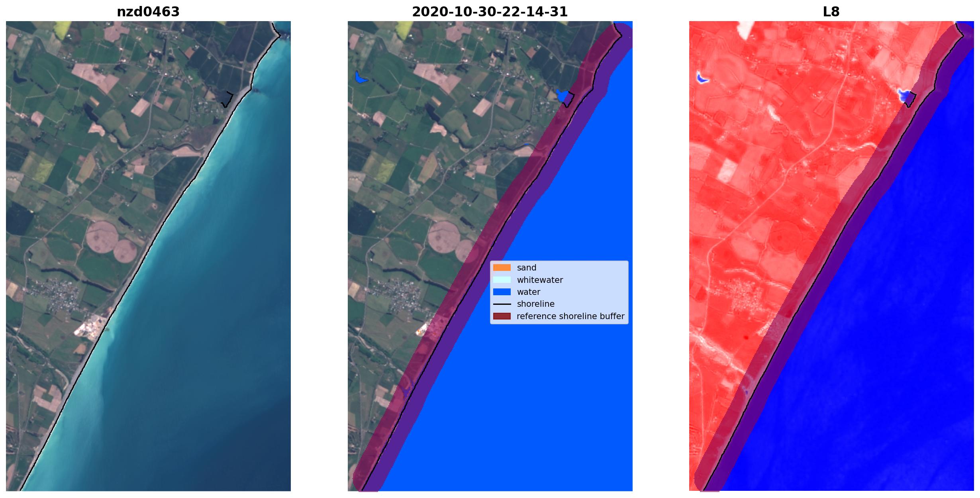
Task: Click the 2020-10-30-22-14-31 date title
Action: [x=490, y=12]
